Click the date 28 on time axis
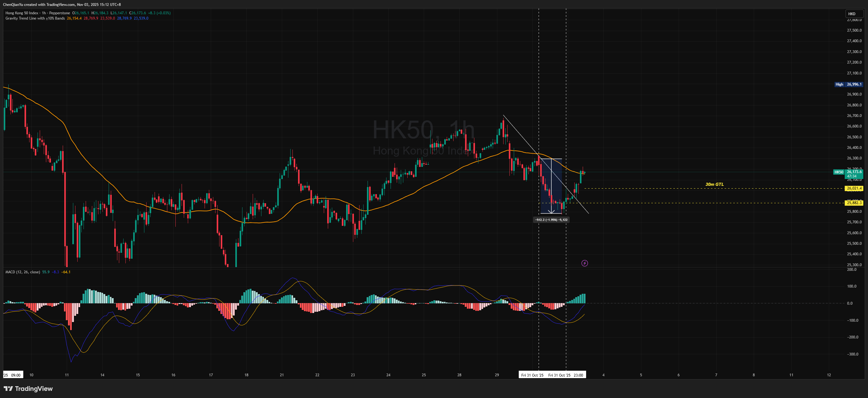The width and height of the screenshot is (868, 398). click(459, 375)
